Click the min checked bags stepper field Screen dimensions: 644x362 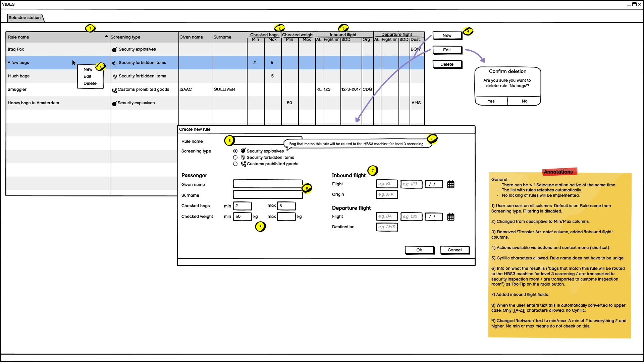243,205
